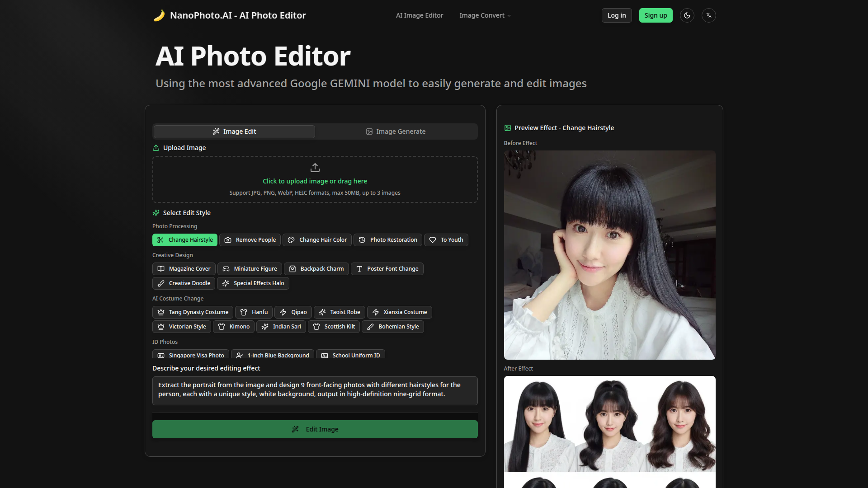Open the Image Convert dropdown

coord(484,15)
